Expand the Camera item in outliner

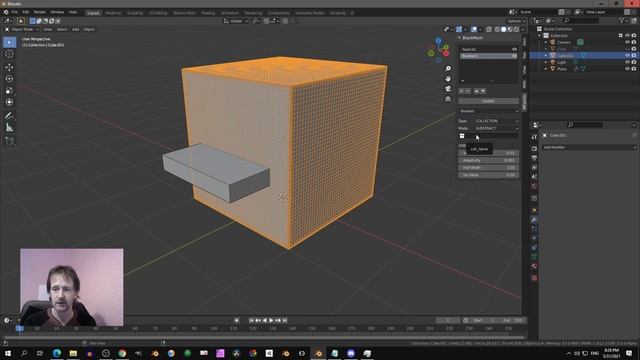pos(546,42)
